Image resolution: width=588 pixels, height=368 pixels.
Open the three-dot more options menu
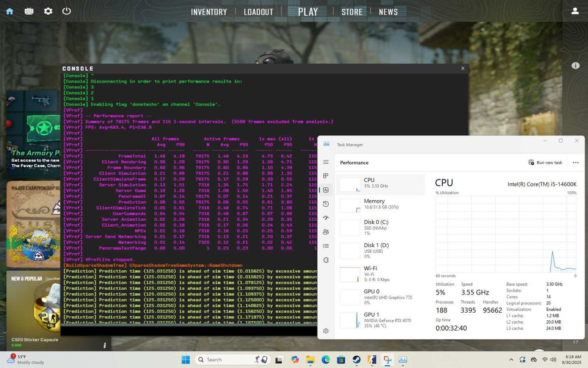576,163
